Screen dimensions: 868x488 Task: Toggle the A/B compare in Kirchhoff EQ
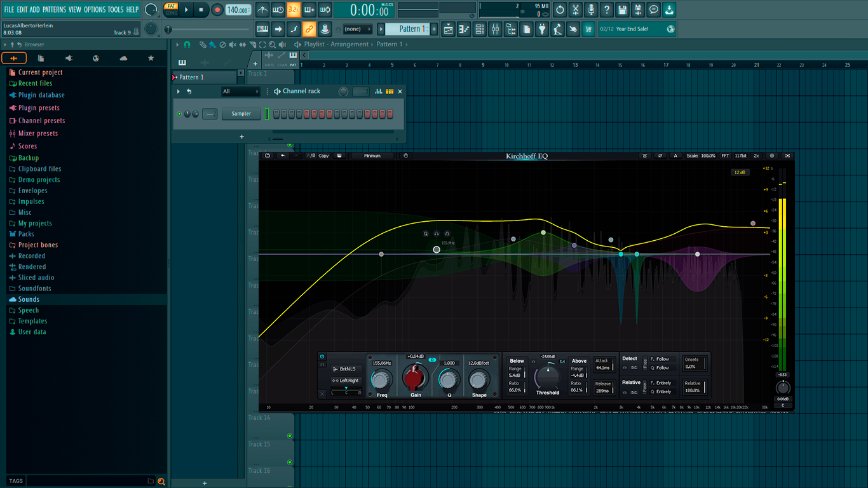point(311,156)
